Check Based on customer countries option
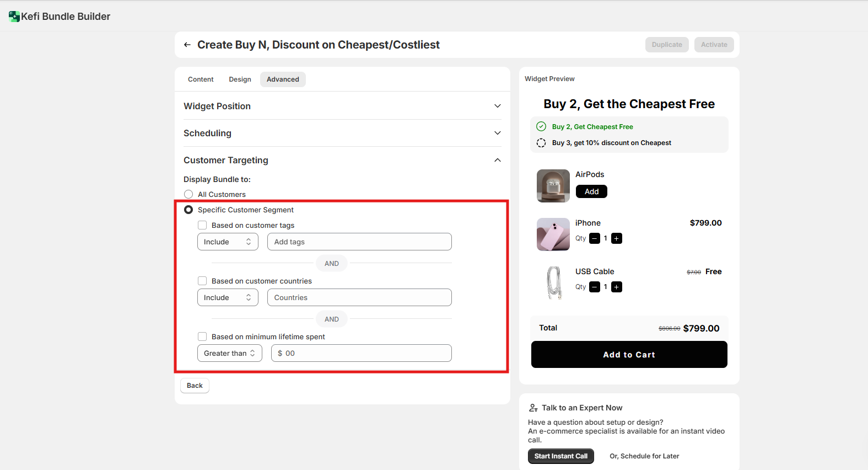 pyautogui.click(x=202, y=281)
